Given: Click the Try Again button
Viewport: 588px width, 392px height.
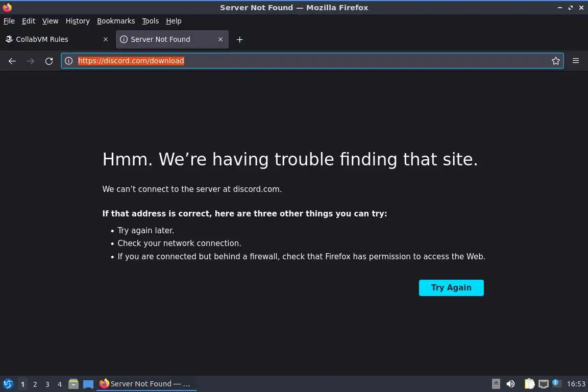Looking at the screenshot, I should (451, 288).
